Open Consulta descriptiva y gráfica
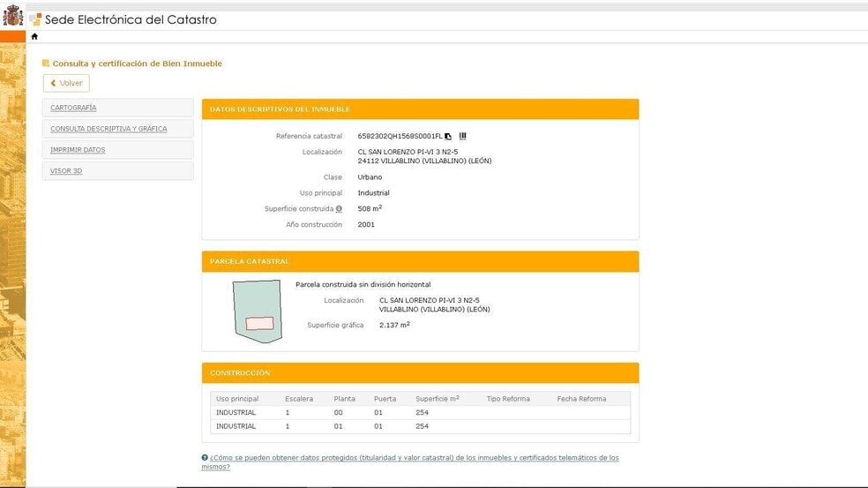This screenshot has width=868, height=488. tap(108, 129)
